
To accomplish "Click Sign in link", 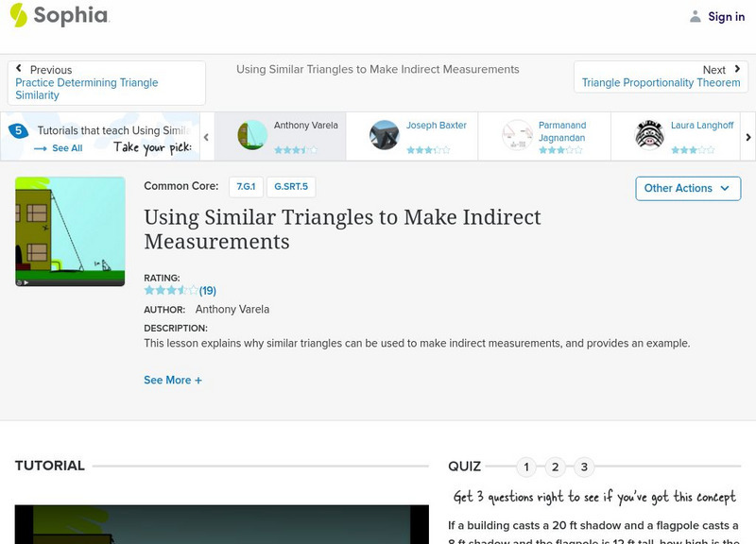I will coord(726,16).
